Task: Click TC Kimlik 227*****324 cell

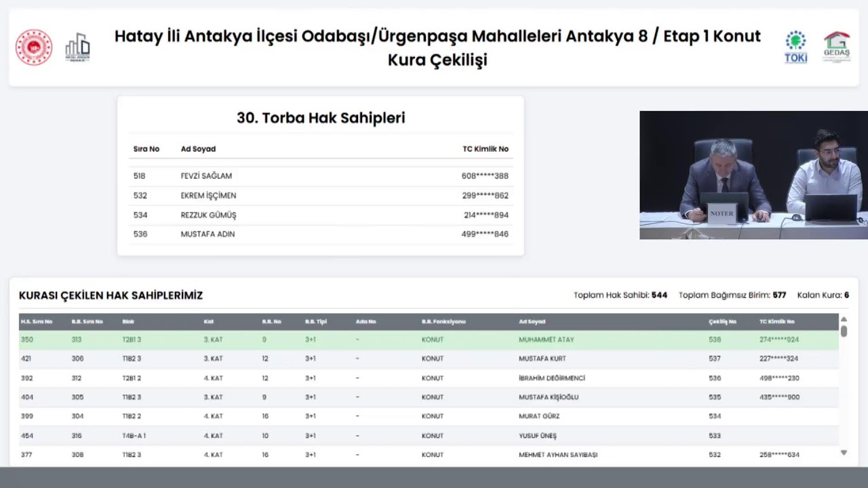Action: [779, 359]
